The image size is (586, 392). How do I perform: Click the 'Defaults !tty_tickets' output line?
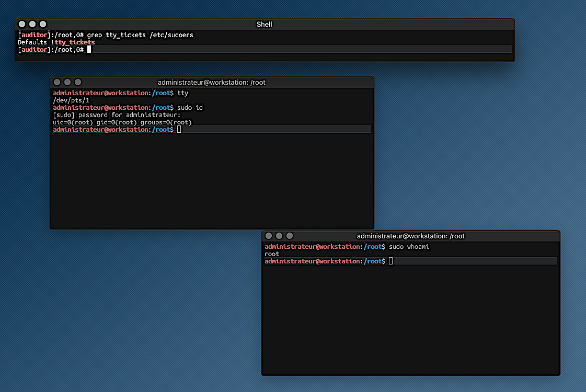(x=56, y=42)
